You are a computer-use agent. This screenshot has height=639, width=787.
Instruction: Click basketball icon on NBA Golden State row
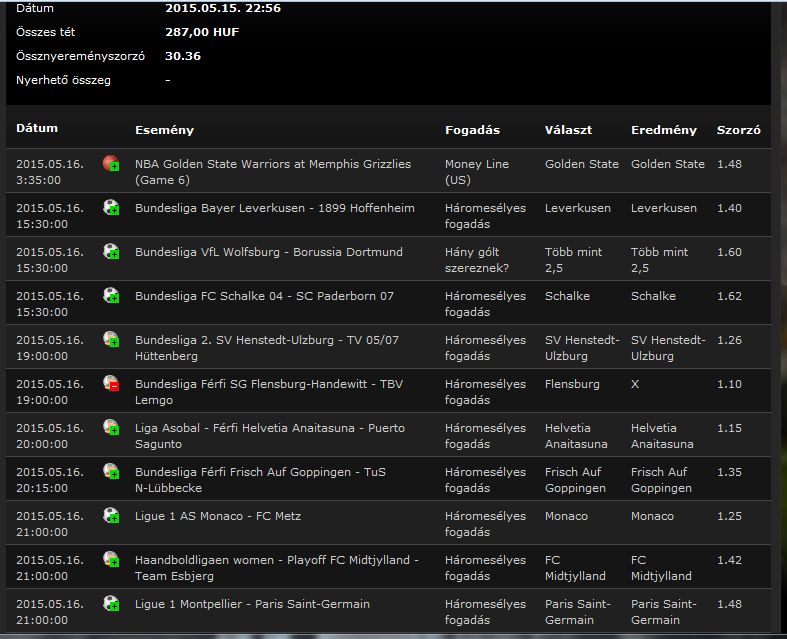click(111, 163)
